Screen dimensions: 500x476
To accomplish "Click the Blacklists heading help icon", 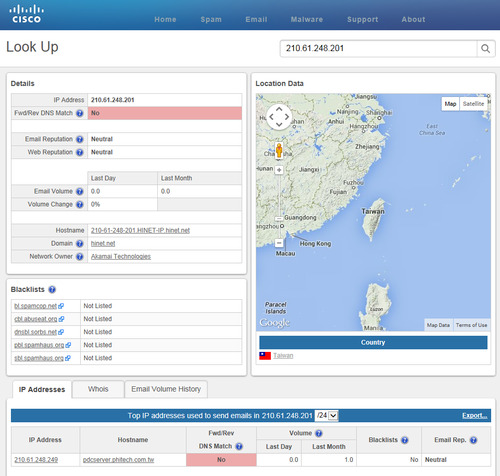I will coord(52,289).
